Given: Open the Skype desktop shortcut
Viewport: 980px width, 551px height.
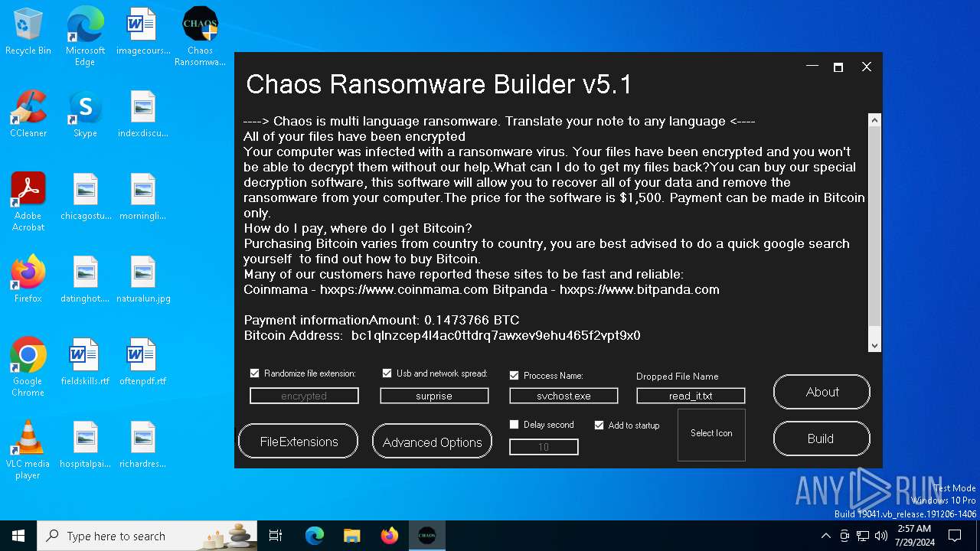Looking at the screenshot, I should point(85,114).
